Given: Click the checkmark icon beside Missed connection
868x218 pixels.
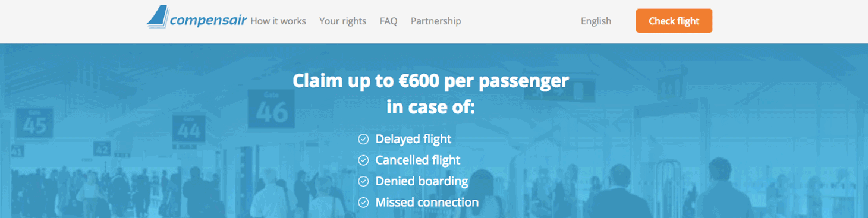Looking at the screenshot, I should 363,203.
